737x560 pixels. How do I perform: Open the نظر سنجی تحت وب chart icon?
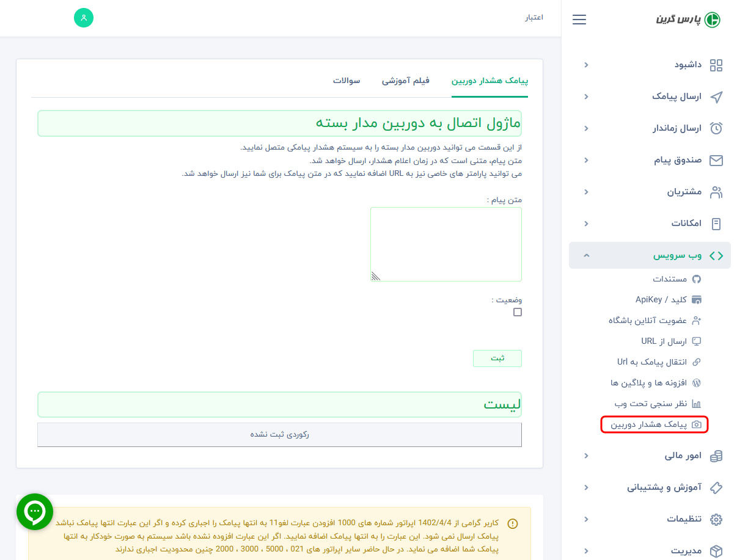pos(696,404)
